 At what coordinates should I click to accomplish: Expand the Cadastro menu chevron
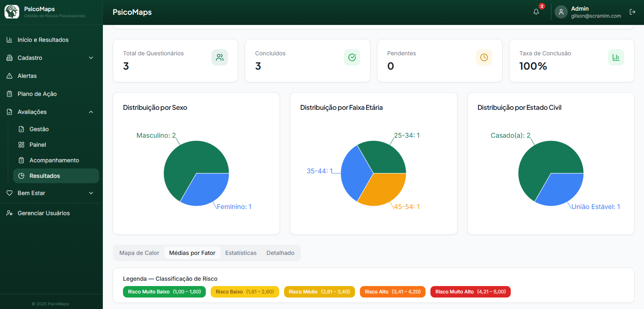coord(91,58)
